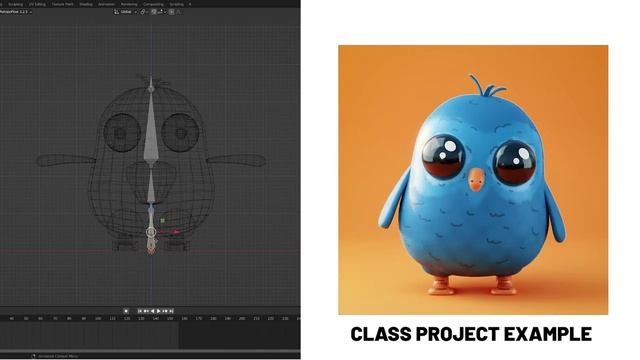The height and width of the screenshot is (360, 640).
Task: Switch to the Compositing workspace tab
Action: pyautogui.click(x=153, y=4)
